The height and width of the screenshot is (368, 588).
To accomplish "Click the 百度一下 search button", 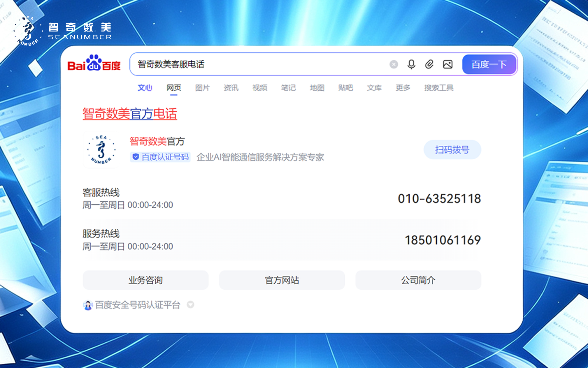I will click(489, 64).
